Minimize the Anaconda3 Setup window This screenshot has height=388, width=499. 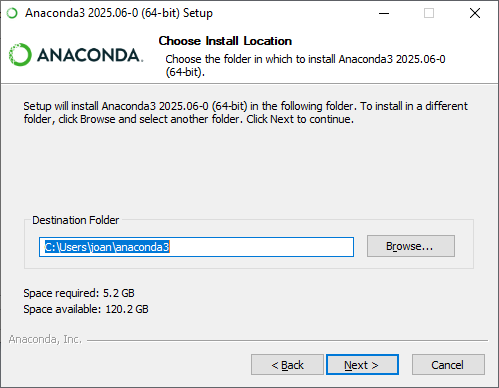pos(384,13)
